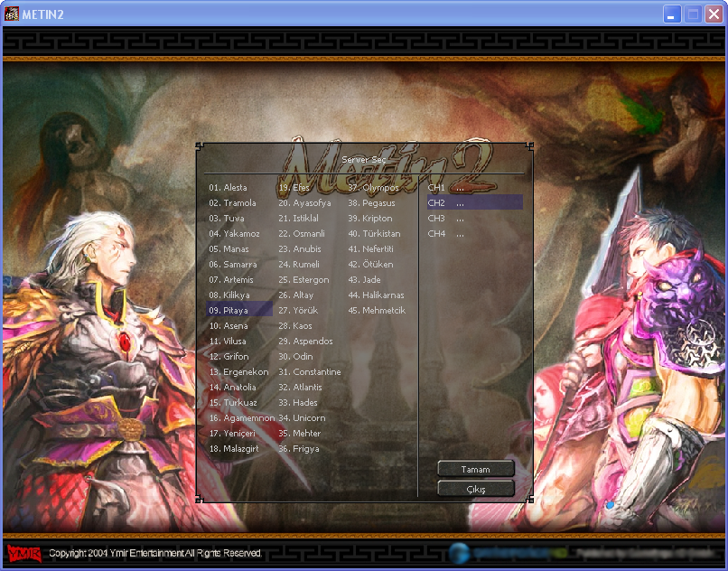Pick server 19. Efes
This screenshot has width=728, height=571.
coord(294,188)
